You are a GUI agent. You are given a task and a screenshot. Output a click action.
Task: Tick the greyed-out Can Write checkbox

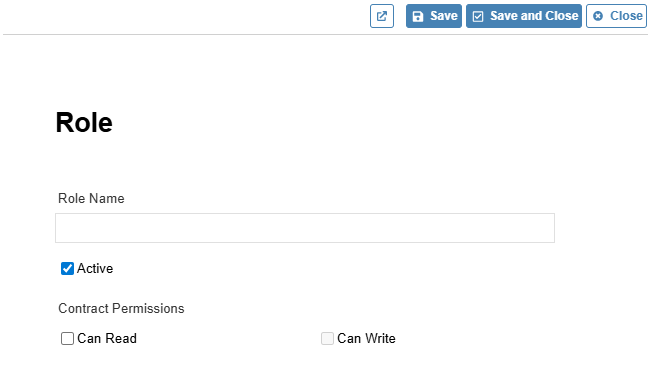(x=327, y=339)
